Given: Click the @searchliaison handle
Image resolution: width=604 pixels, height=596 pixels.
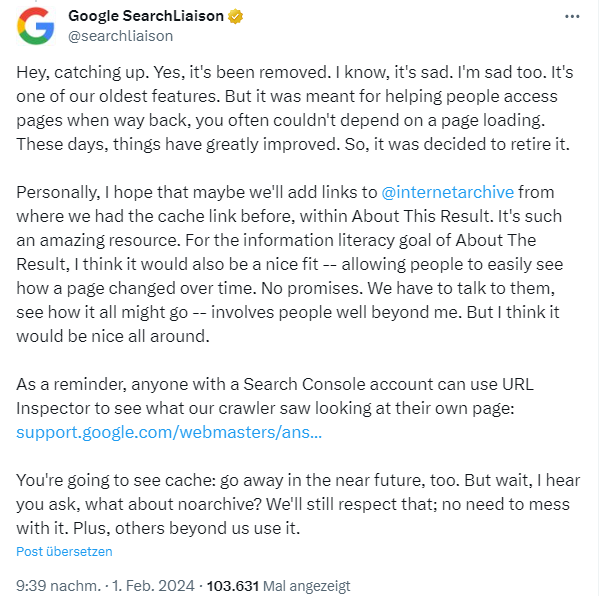Looking at the screenshot, I should pyautogui.click(x=120, y=36).
